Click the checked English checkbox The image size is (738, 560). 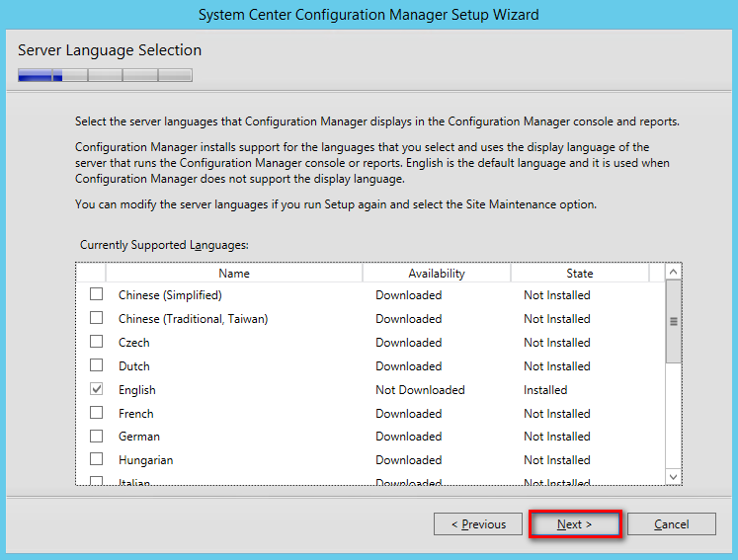96,389
